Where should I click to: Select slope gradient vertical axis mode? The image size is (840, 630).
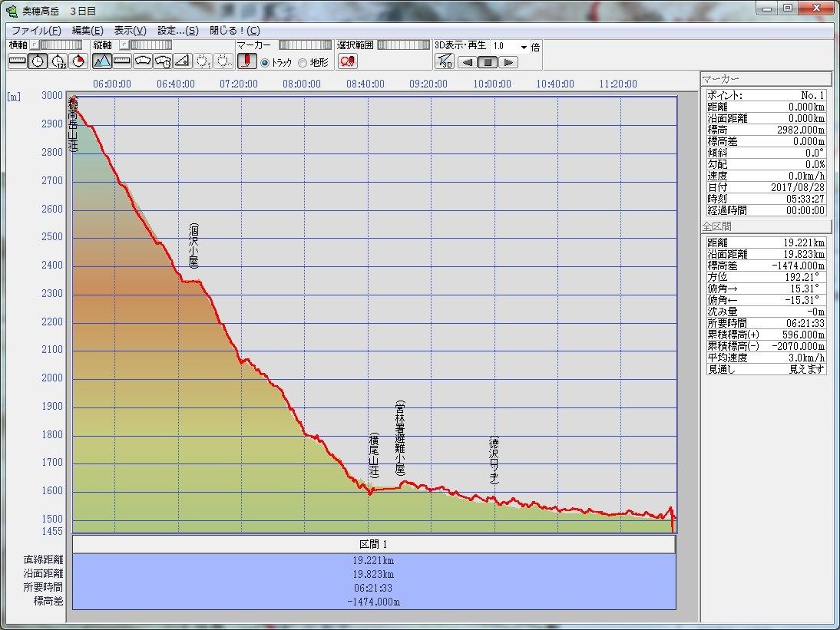[x=183, y=61]
